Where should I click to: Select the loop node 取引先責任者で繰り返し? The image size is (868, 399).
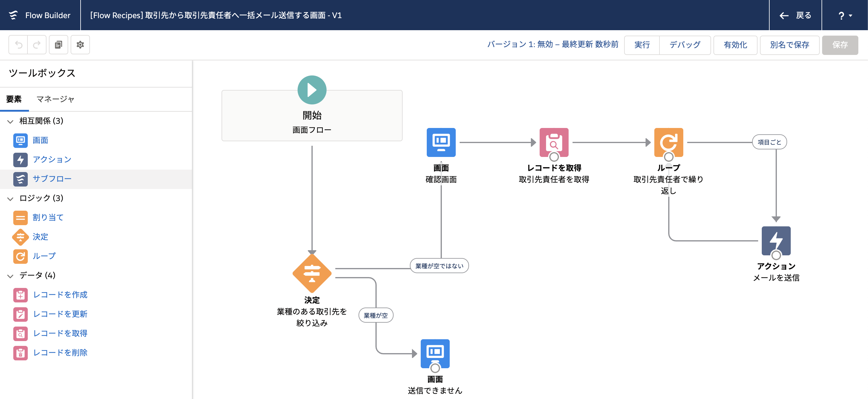(x=669, y=142)
